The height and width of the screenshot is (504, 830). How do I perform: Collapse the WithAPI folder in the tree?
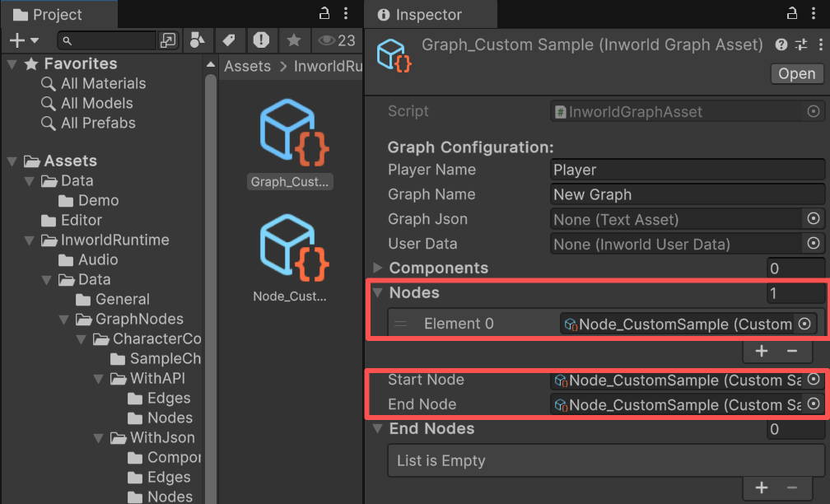(x=97, y=378)
